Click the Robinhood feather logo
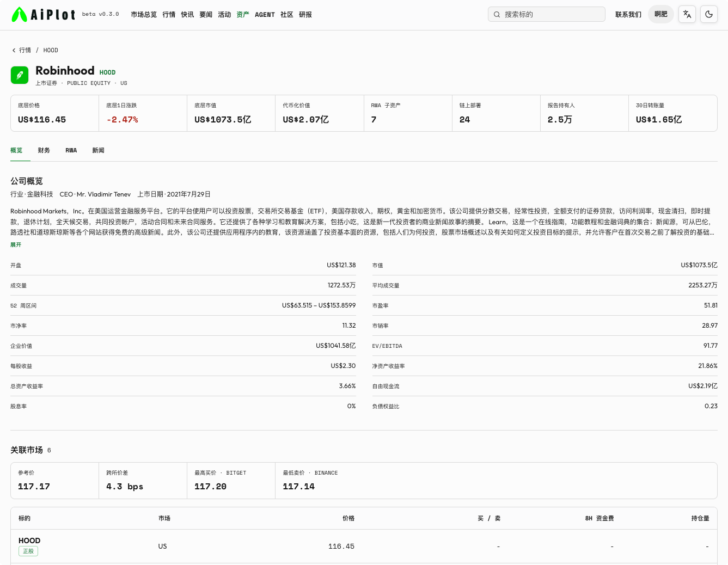This screenshot has width=728, height=565. [x=20, y=75]
